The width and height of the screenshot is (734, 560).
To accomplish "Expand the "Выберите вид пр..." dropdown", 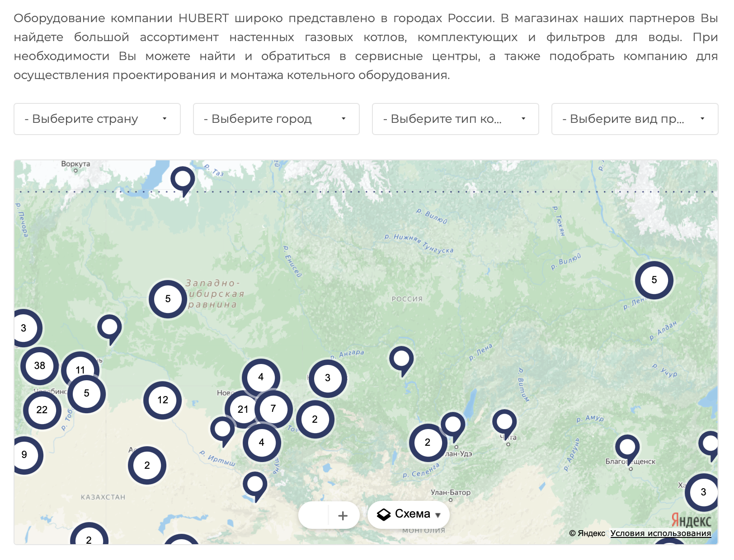I will pyautogui.click(x=635, y=119).
